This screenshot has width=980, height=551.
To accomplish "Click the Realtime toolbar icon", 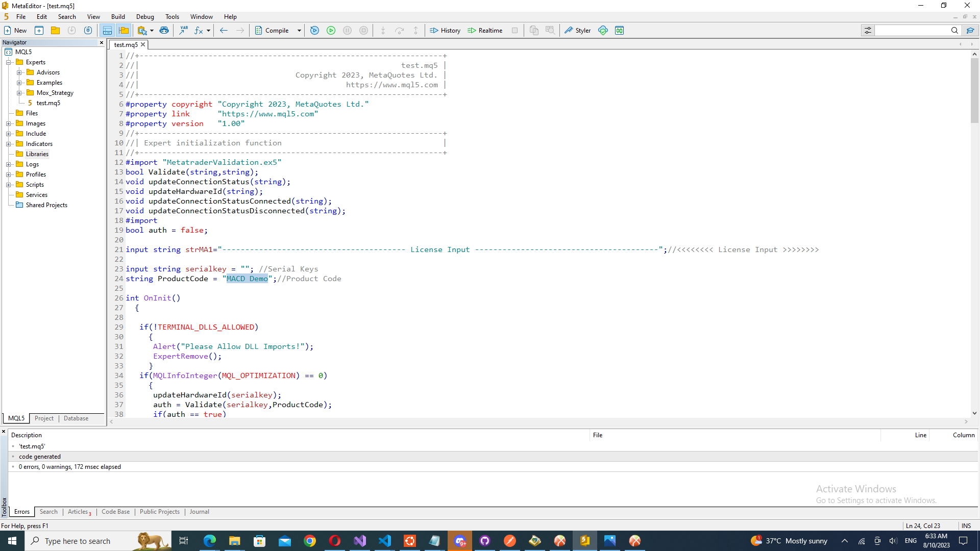I will pyautogui.click(x=484, y=30).
